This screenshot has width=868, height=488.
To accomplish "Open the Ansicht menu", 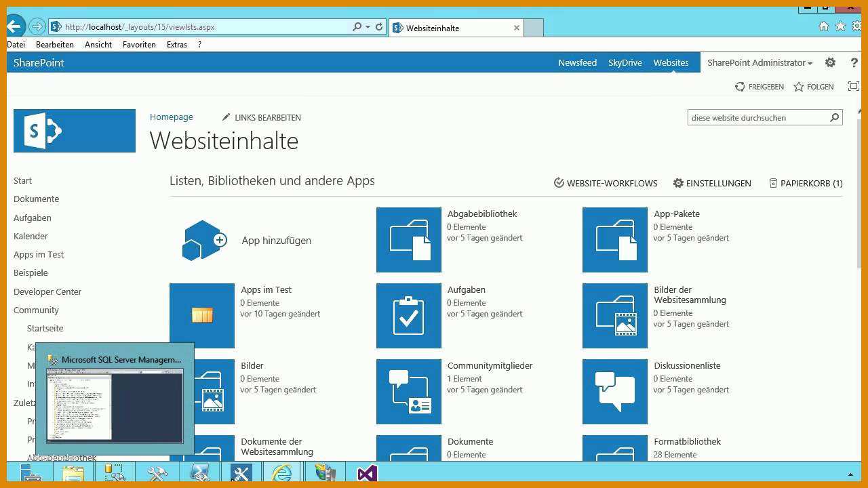I will tap(98, 44).
